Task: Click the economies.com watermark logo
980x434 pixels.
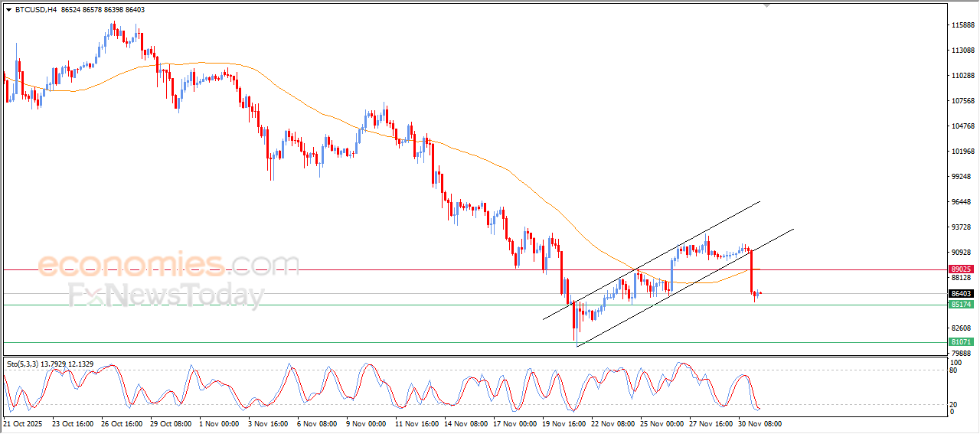Action: (168, 265)
